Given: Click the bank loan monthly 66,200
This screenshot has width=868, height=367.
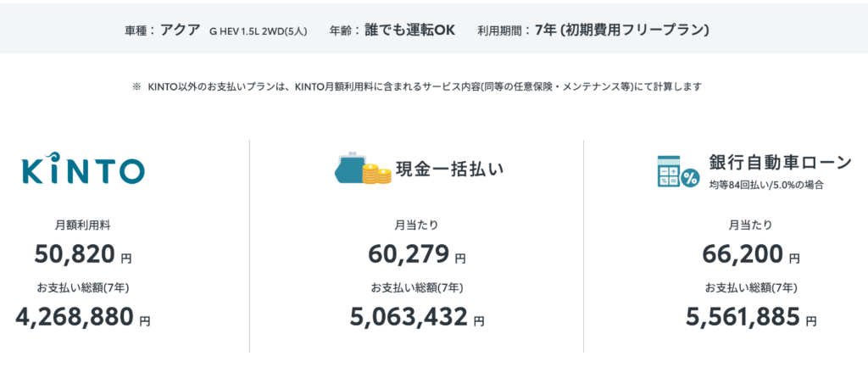Looking at the screenshot, I should [741, 253].
